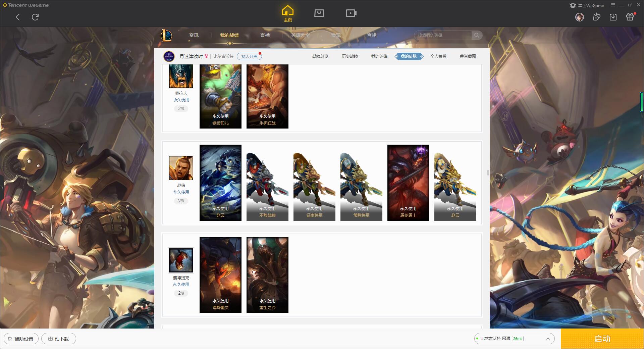This screenshot has width=644, height=349.
Task: Refresh the page with reload icon
Action: (x=35, y=17)
